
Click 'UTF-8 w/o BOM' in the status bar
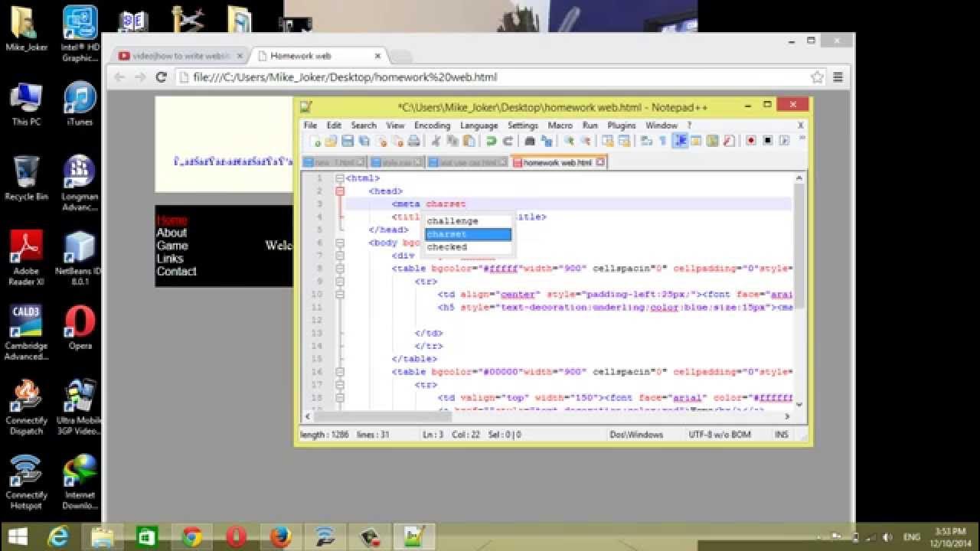[x=720, y=435]
